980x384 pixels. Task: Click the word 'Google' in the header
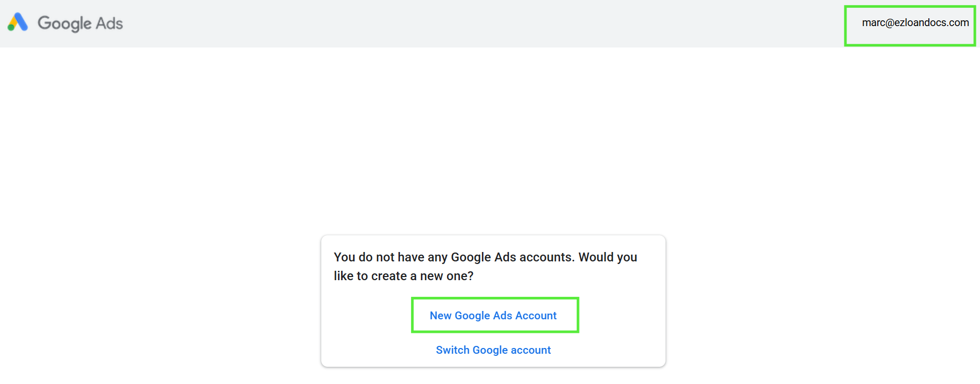[64, 23]
